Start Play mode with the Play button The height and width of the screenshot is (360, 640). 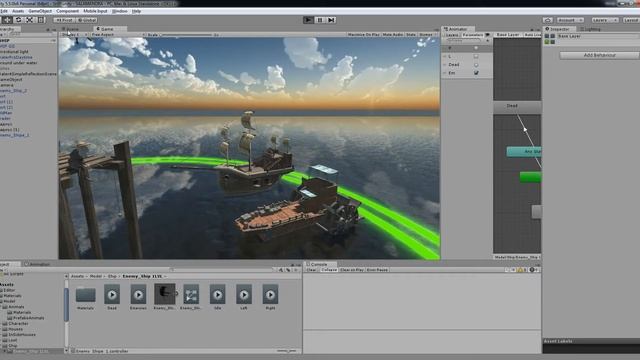click(x=308, y=20)
